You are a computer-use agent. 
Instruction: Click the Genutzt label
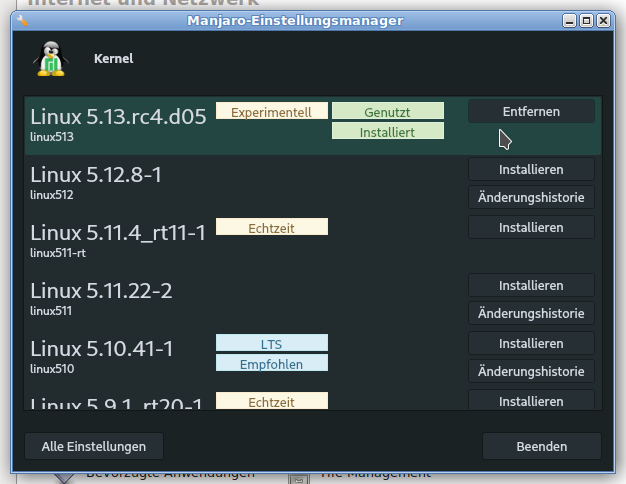(x=388, y=111)
